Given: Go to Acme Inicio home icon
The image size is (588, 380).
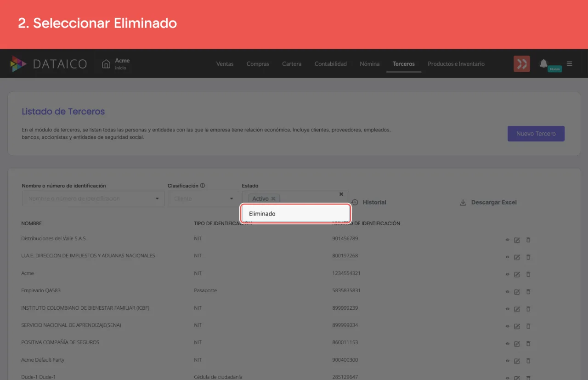Looking at the screenshot, I should pos(106,64).
